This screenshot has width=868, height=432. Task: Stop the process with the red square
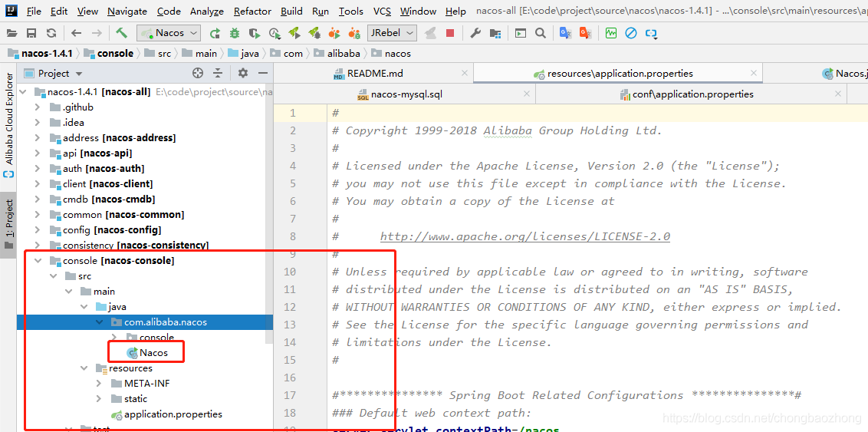(450, 33)
